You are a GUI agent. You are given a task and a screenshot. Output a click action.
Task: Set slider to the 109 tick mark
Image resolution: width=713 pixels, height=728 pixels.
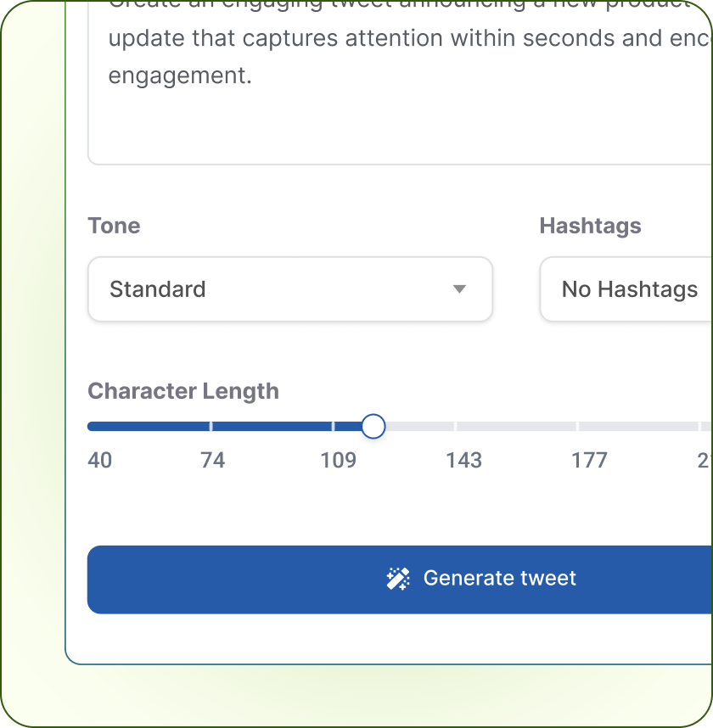[333, 426]
